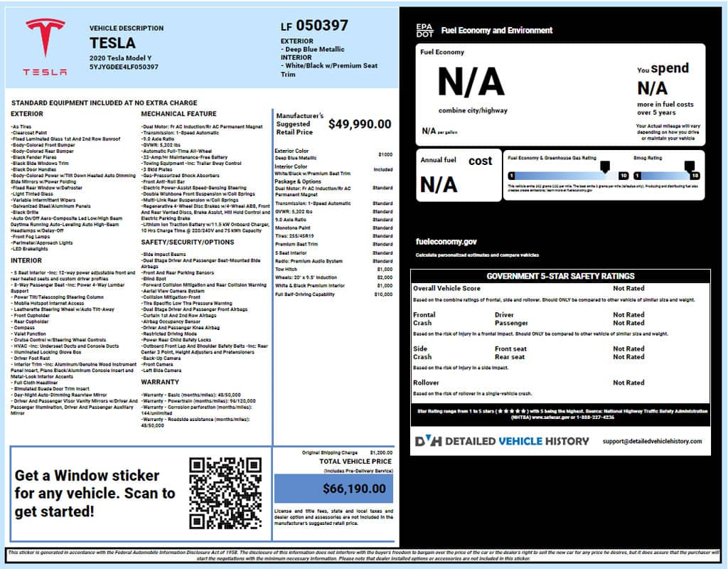This screenshot has width=728, height=569.
Task: Click Not Rated beside Rollover
Action: 628,383
